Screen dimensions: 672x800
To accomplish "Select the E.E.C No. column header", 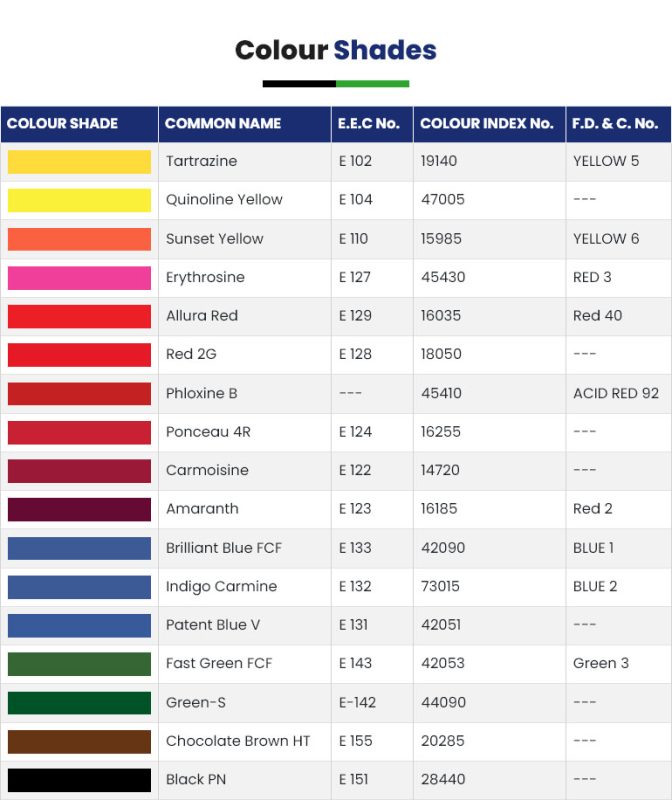I will point(368,124).
